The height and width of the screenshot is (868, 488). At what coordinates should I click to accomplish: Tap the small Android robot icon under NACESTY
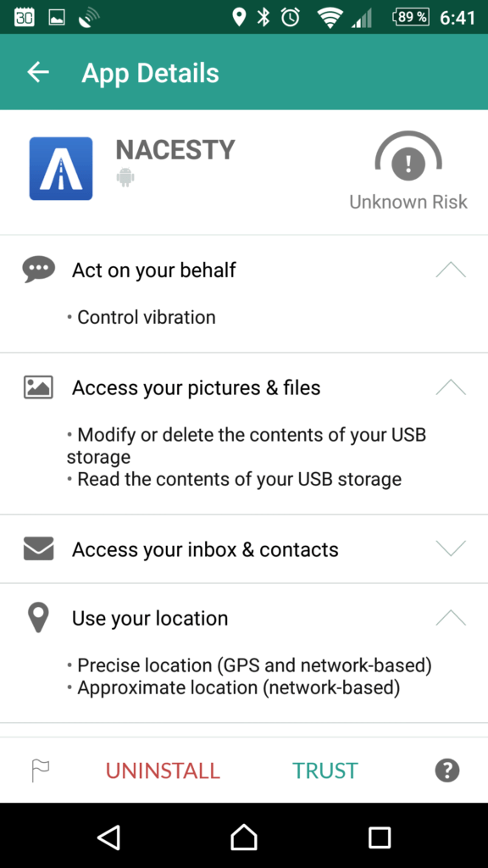click(x=125, y=178)
